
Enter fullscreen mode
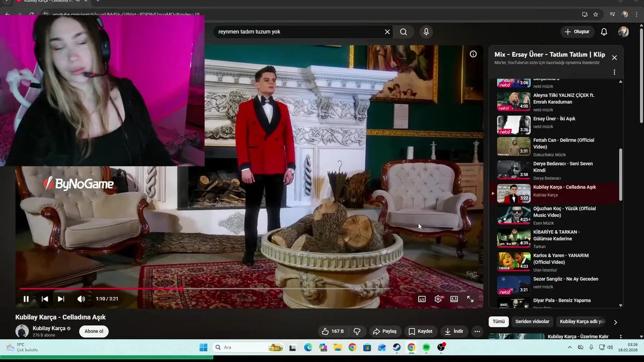(x=470, y=299)
